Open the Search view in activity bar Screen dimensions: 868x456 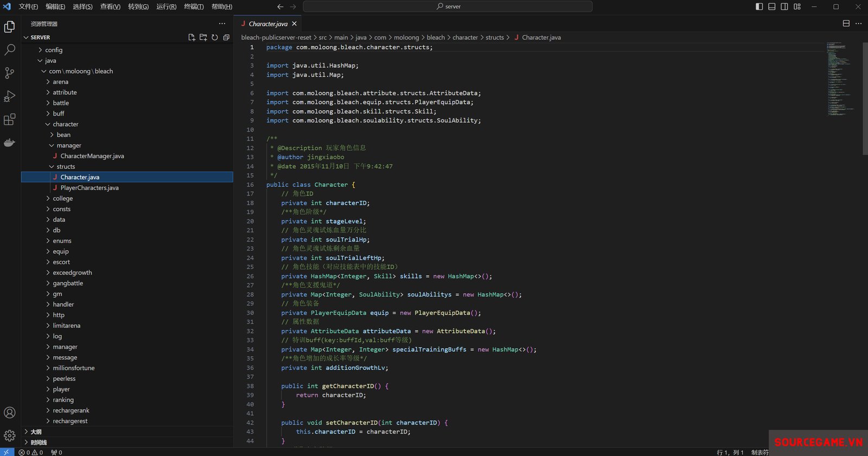pos(9,50)
